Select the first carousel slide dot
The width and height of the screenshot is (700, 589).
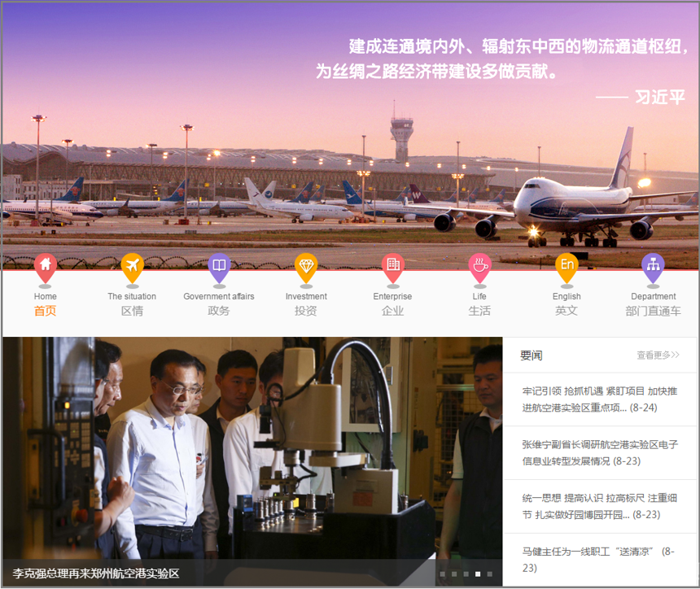coord(443,574)
